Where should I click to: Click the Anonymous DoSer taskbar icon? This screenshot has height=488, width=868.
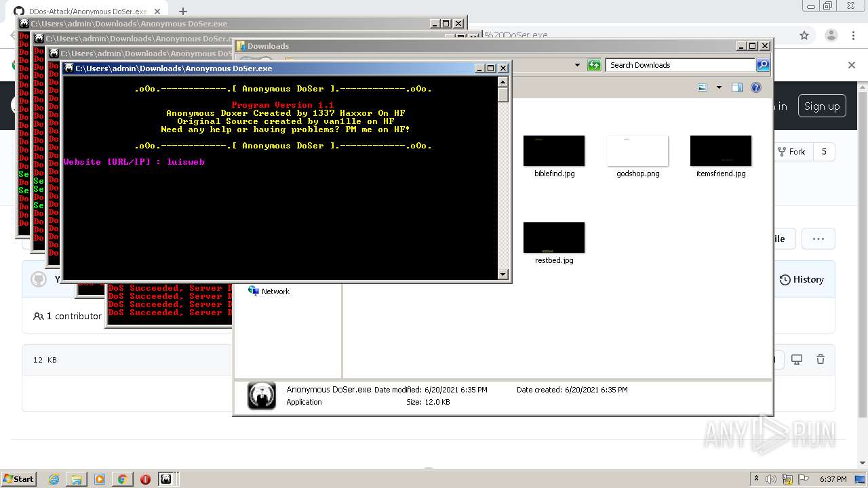[166, 479]
